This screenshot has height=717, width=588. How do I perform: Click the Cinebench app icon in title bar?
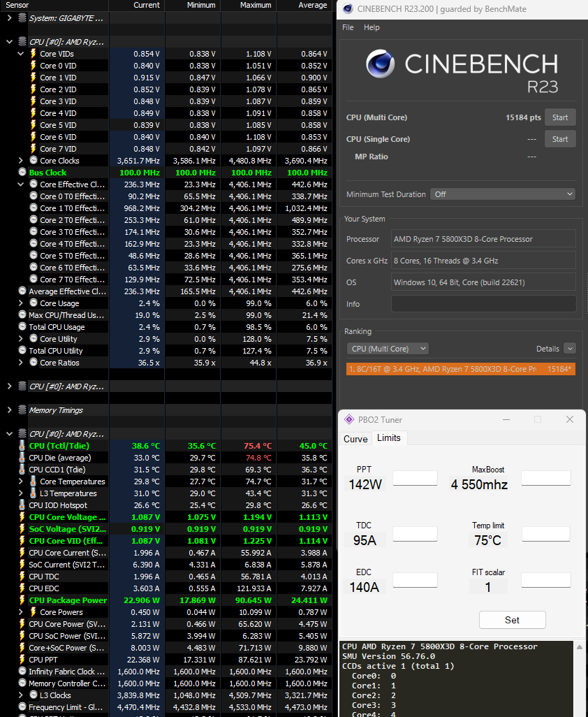[348, 8]
